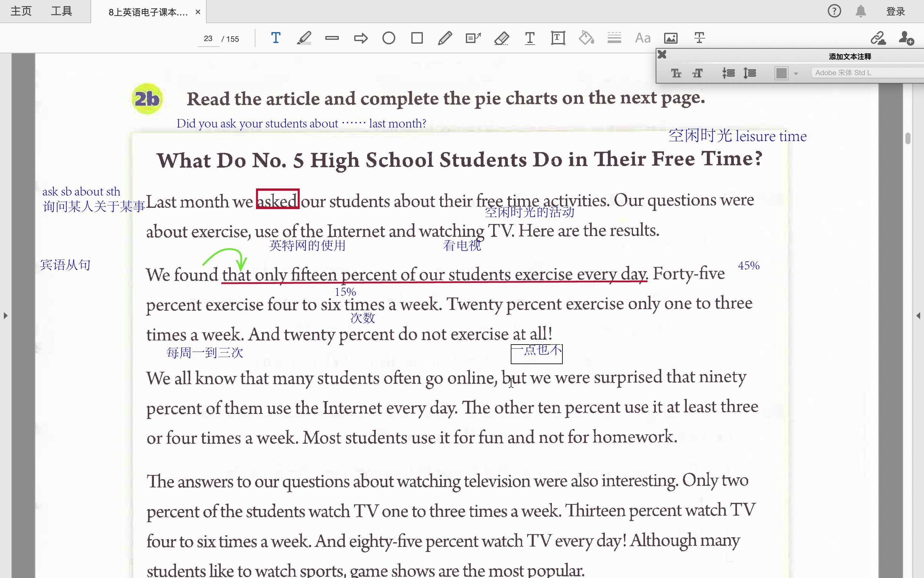
Task: Click the add user share icon
Action: (906, 38)
